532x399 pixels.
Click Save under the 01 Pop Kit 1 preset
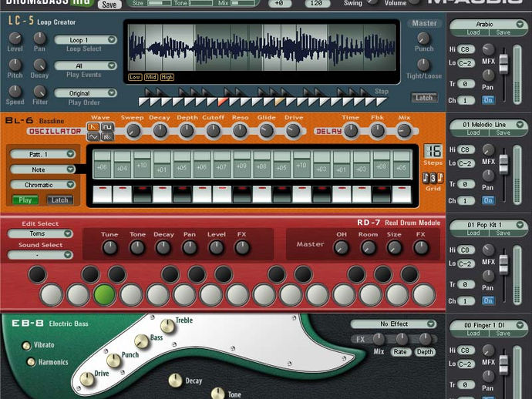pos(503,233)
